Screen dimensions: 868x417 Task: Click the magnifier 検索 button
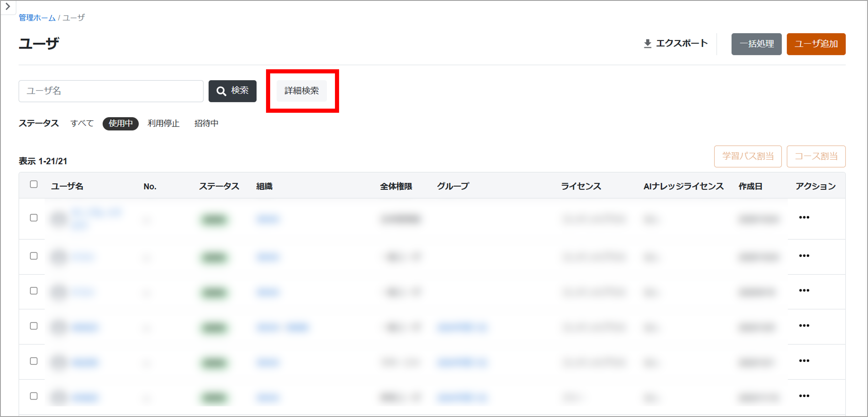232,91
